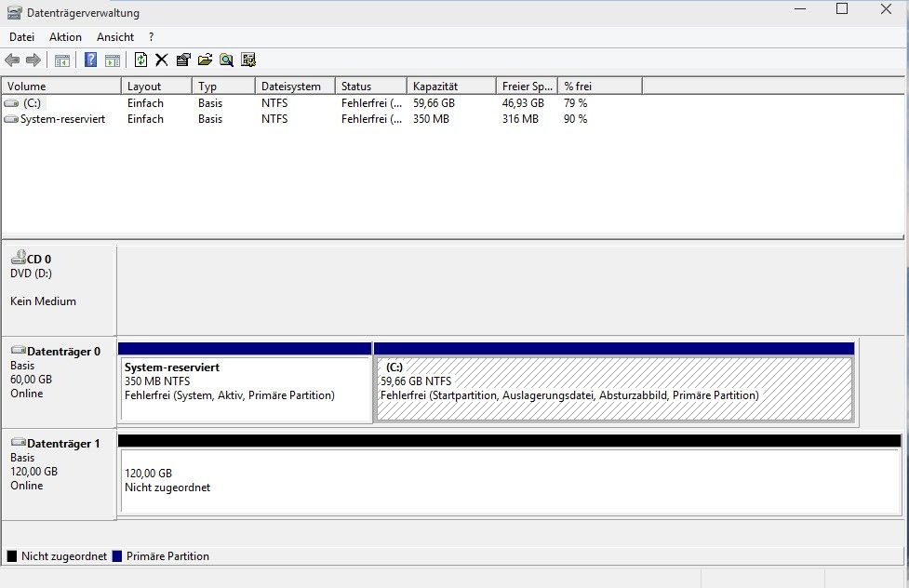Viewport: 909px width, 588px height.
Task: Open properties icon in toolbar
Action: (x=182, y=60)
